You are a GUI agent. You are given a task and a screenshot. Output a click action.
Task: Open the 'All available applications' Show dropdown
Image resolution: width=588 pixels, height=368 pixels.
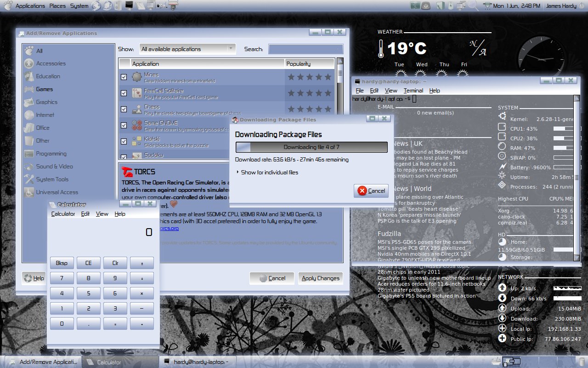click(187, 49)
